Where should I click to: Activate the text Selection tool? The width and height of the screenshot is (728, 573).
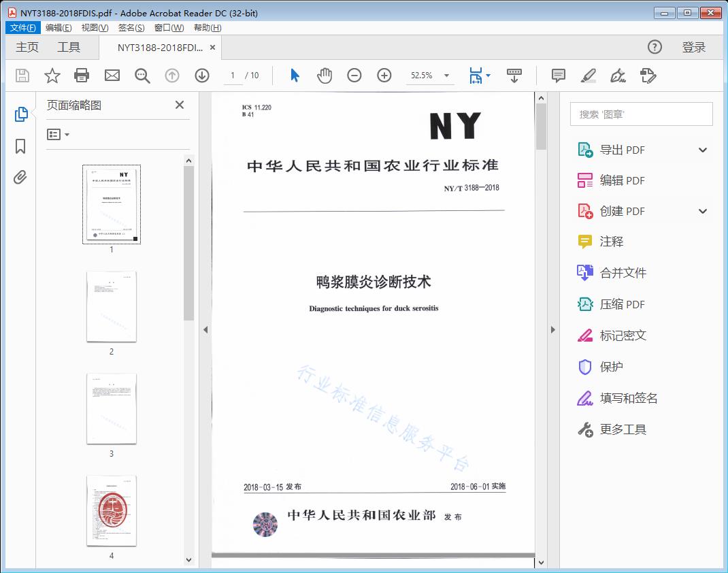(295, 76)
